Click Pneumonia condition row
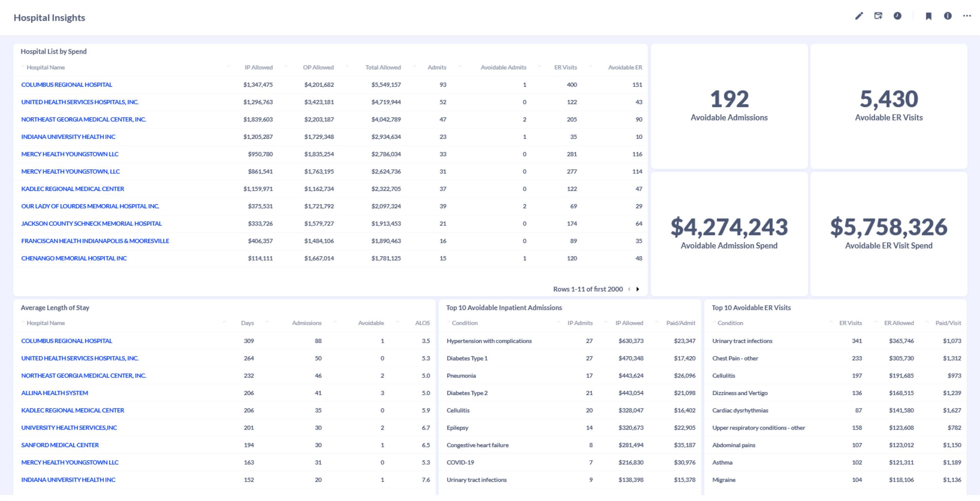980x501 pixels. pyautogui.click(x=570, y=376)
